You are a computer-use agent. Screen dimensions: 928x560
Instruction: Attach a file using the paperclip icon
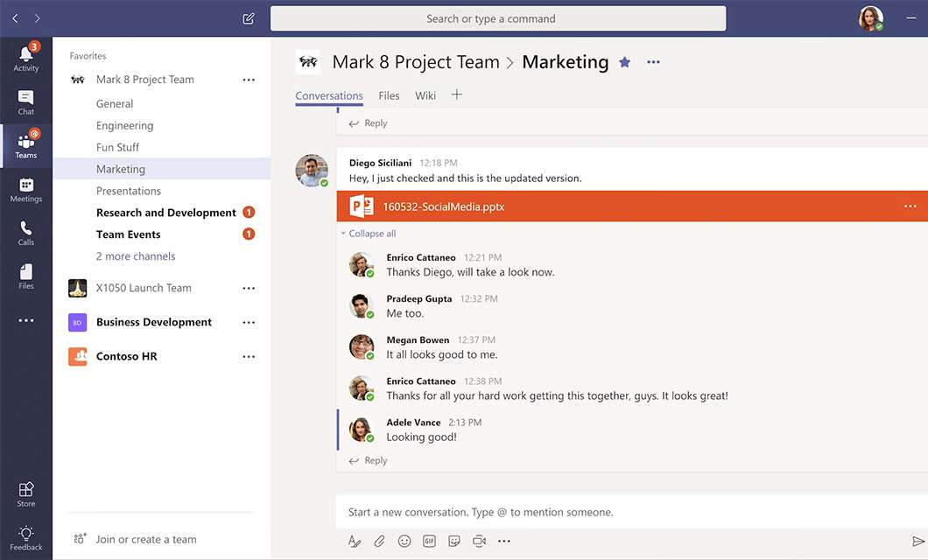coord(379,541)
